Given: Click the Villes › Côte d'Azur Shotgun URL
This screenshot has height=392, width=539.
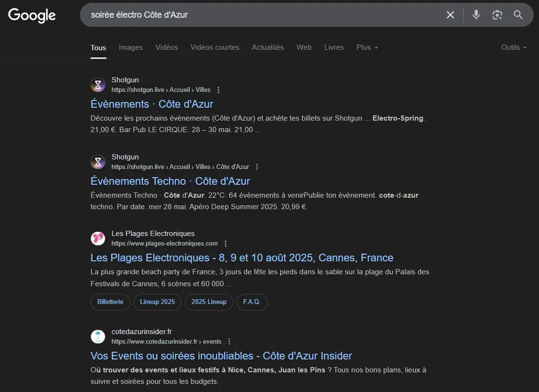Looking at the screenshot, I should 180,167.
